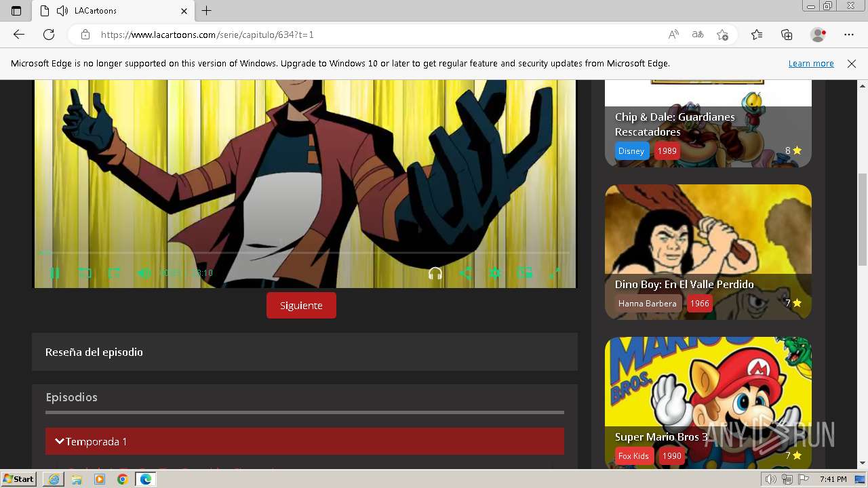Open the tray network icon
The image size is (868, 488).
(x=787, y=479)
